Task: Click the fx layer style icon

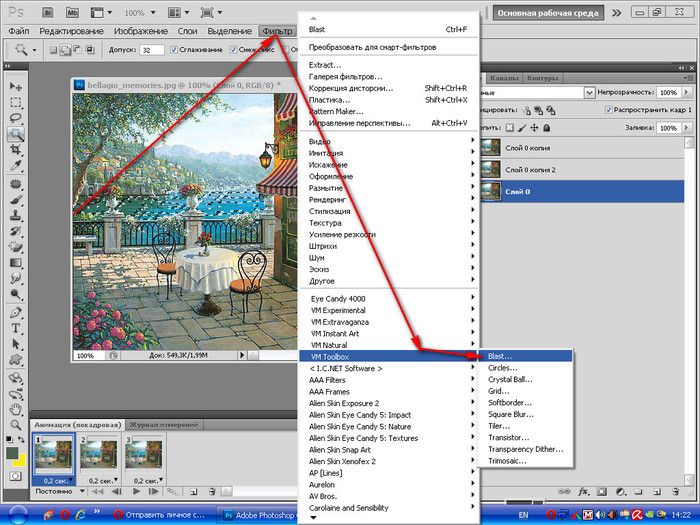Action: pyautogui.click(x=583, y=492)
